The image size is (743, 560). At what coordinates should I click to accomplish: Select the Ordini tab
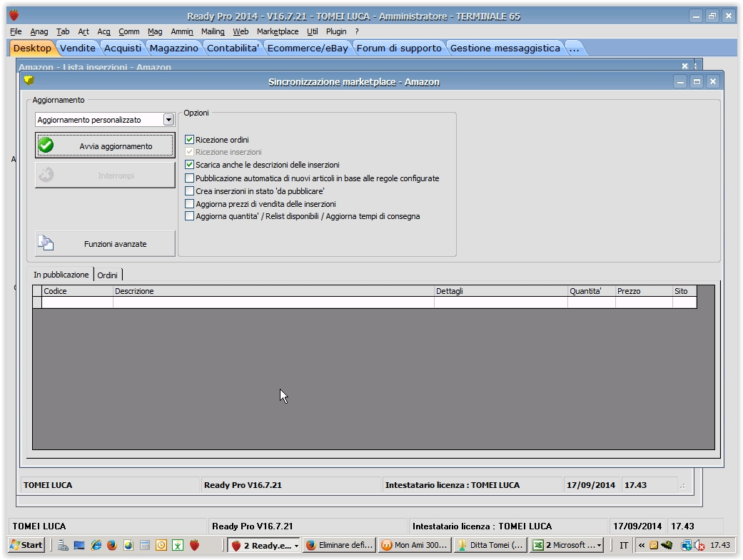[107, 275]
